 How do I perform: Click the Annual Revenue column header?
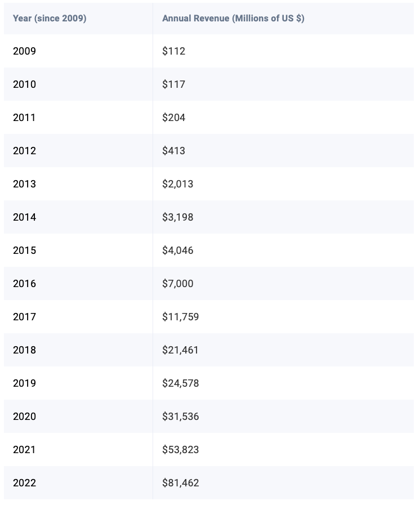pyautogui.click(x=233, y=18)
